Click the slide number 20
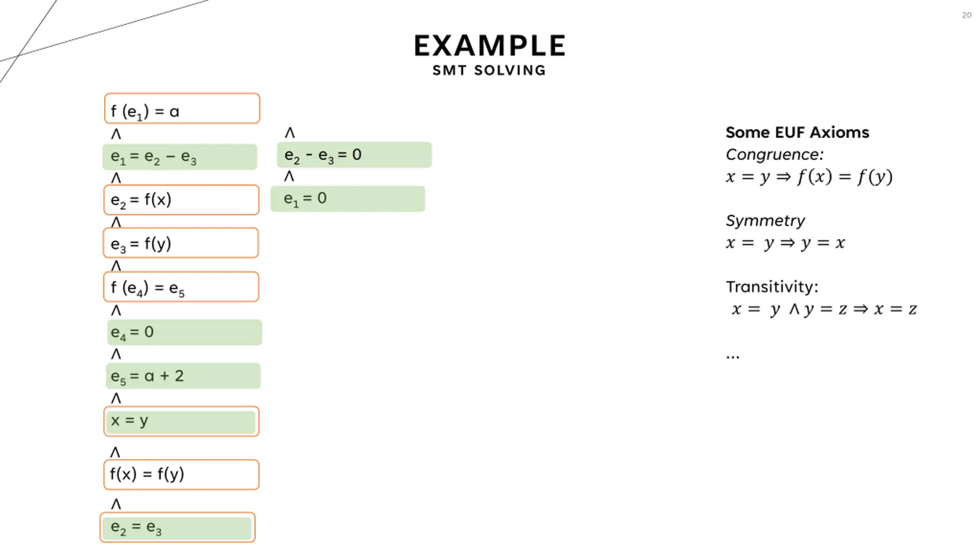The width and height of the screenshot is (980, 551). tap(967, 15)
